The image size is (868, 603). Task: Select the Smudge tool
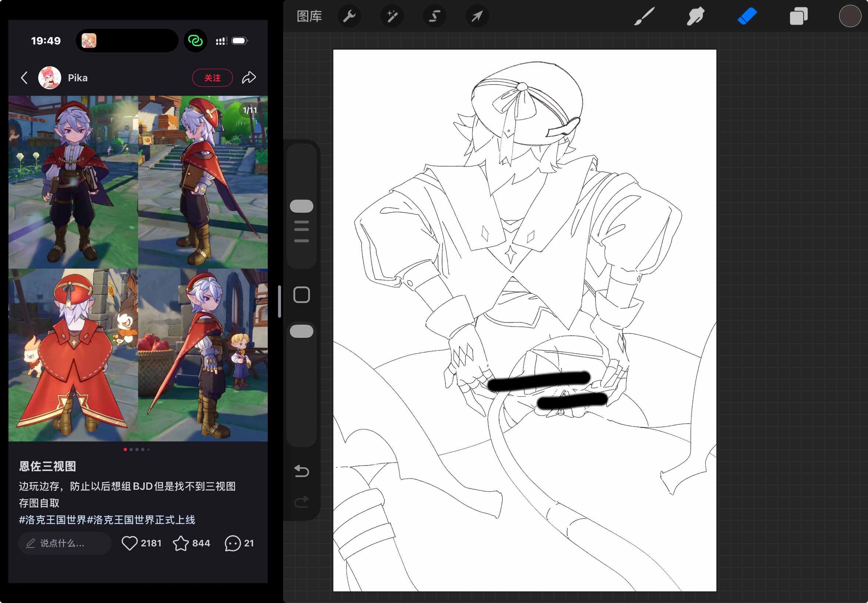click(695, 16)
